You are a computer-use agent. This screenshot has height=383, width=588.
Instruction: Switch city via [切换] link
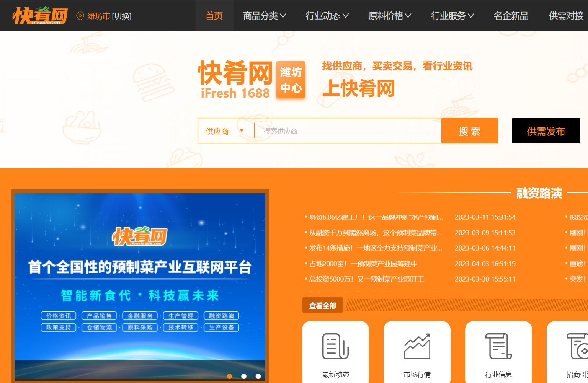(122, 16)
